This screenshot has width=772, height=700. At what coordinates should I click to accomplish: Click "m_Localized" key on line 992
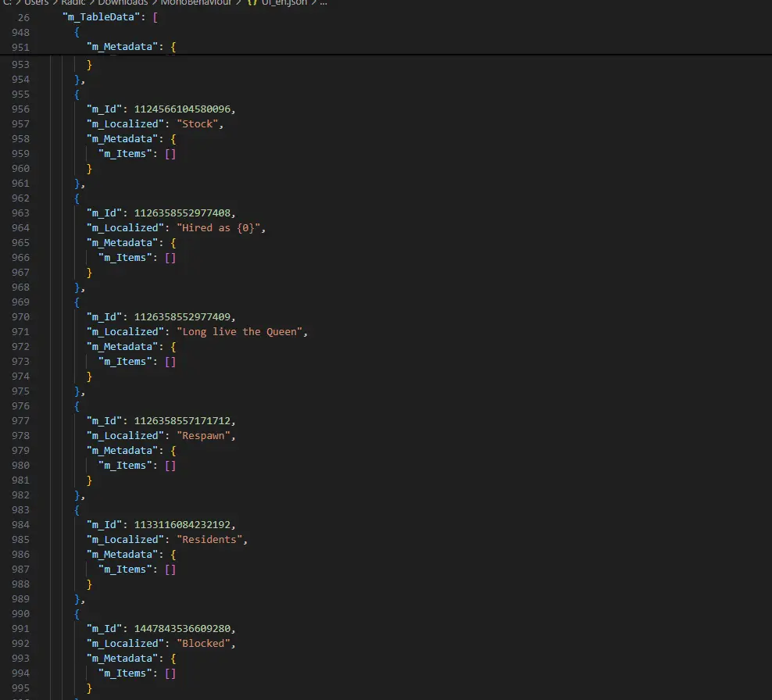pyautogui.click(x=125, y=644)
